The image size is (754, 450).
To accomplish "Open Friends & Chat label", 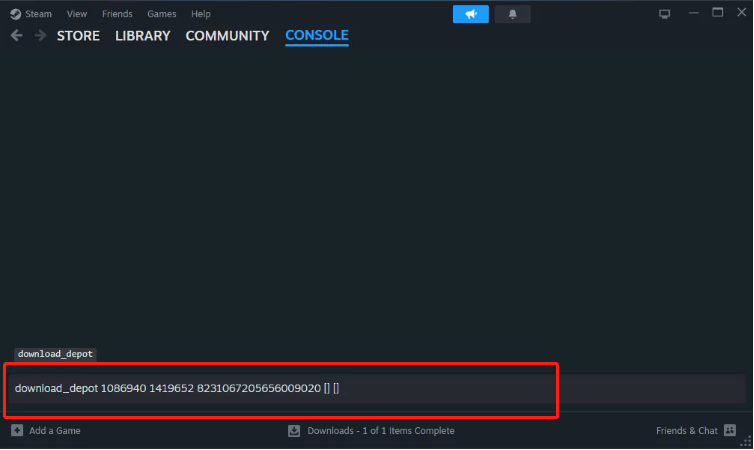I will click(687, 431).
